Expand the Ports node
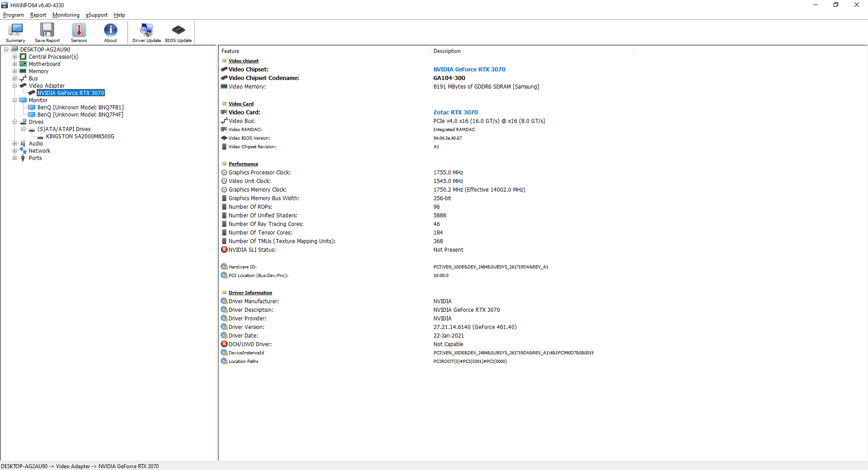Viewport: 868px width, 470px height. pos(15,158)
